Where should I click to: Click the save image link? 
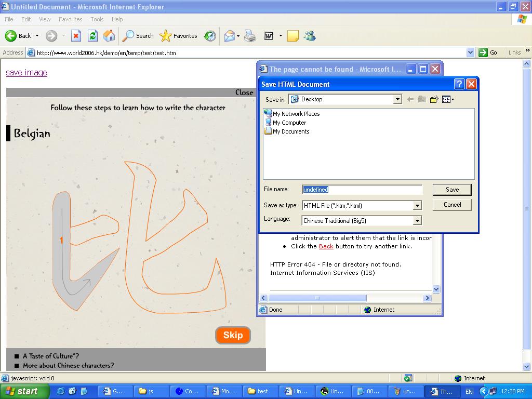coord(26,72)
